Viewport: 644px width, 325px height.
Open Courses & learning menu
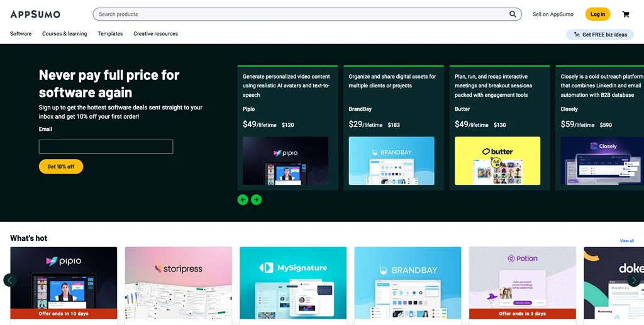coord(65,34)
